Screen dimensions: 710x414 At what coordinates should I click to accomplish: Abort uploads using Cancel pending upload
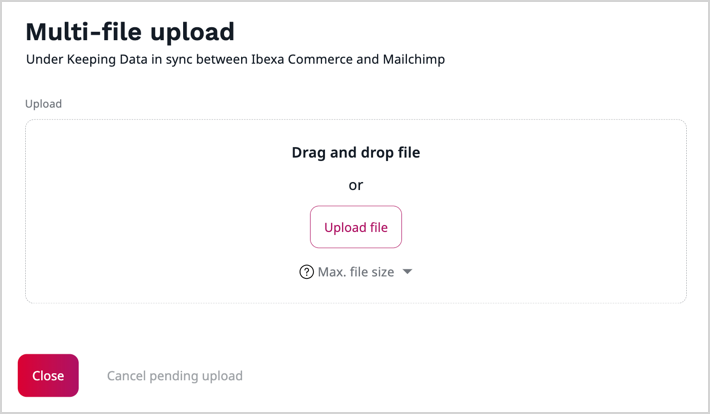click(175, 376)
